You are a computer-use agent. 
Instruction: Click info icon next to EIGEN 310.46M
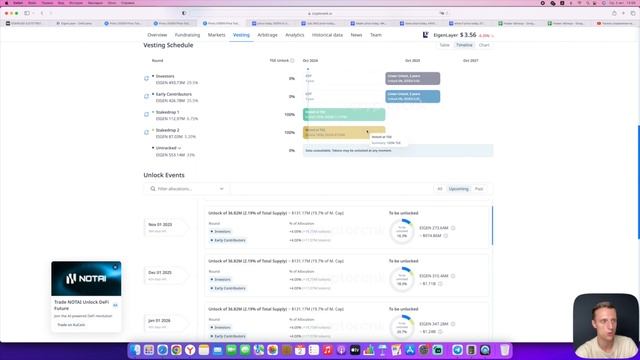[x=453, y=276]
